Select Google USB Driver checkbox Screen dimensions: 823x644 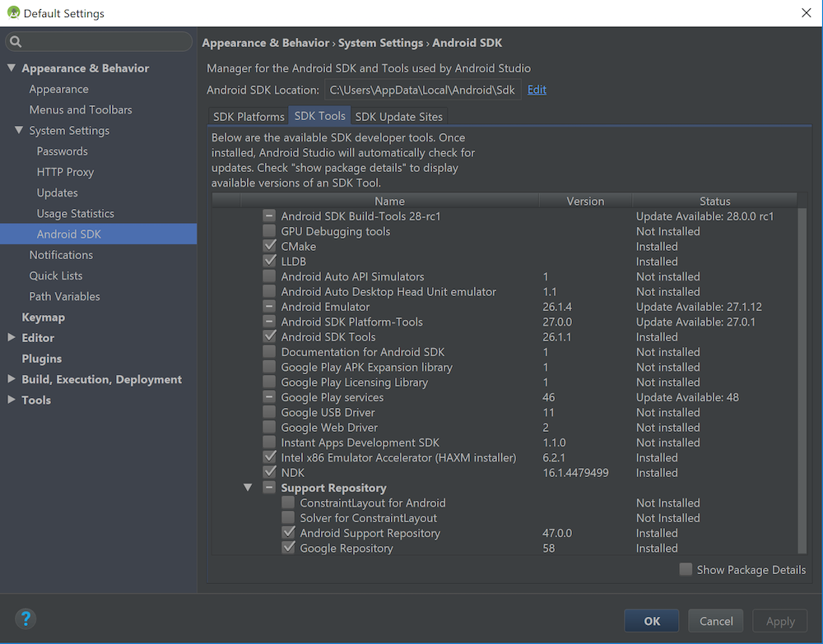pyautogui.click(x=269, y=412)
